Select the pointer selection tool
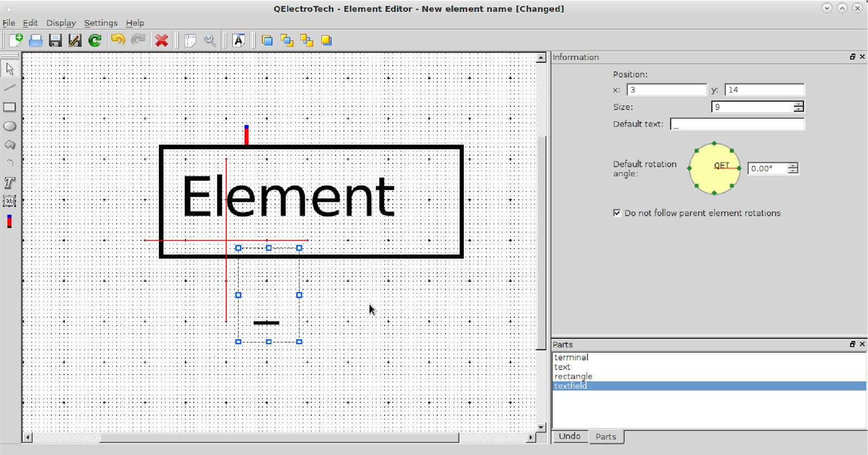 [x=10, y=68]
